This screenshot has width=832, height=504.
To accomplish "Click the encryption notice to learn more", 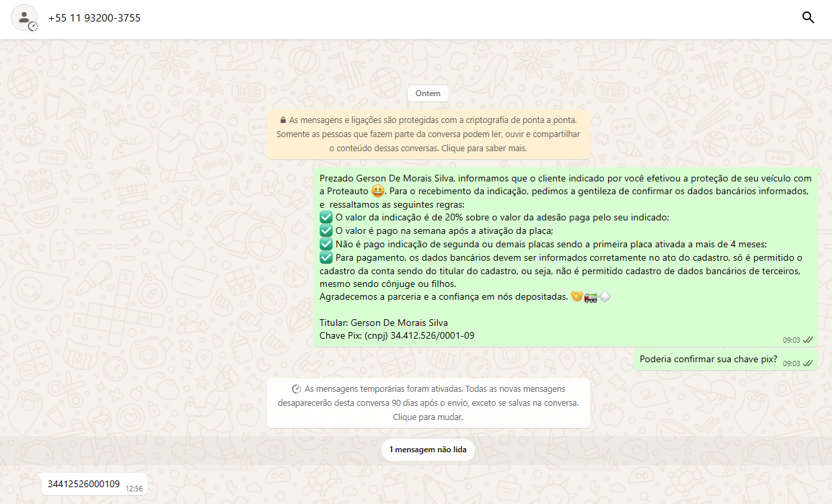I will (428, 134).
